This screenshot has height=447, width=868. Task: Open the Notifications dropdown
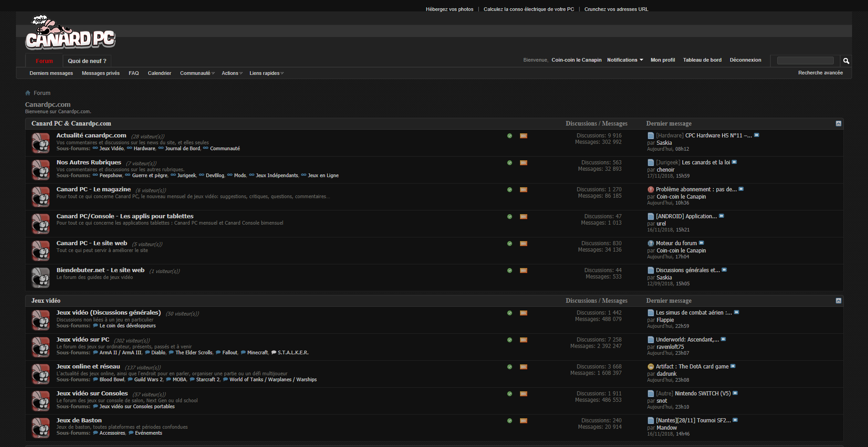pyautogui.click(x=625, y=60)
